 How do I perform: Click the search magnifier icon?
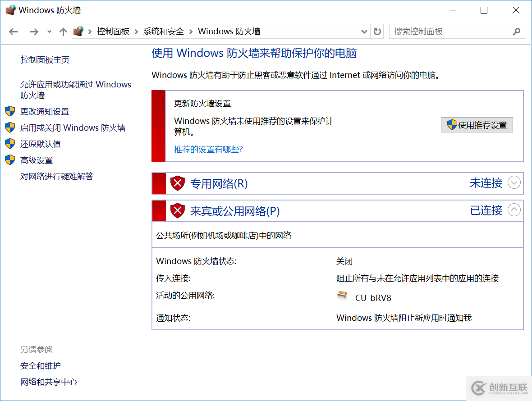pyautogui.click(x=517, y=31)
